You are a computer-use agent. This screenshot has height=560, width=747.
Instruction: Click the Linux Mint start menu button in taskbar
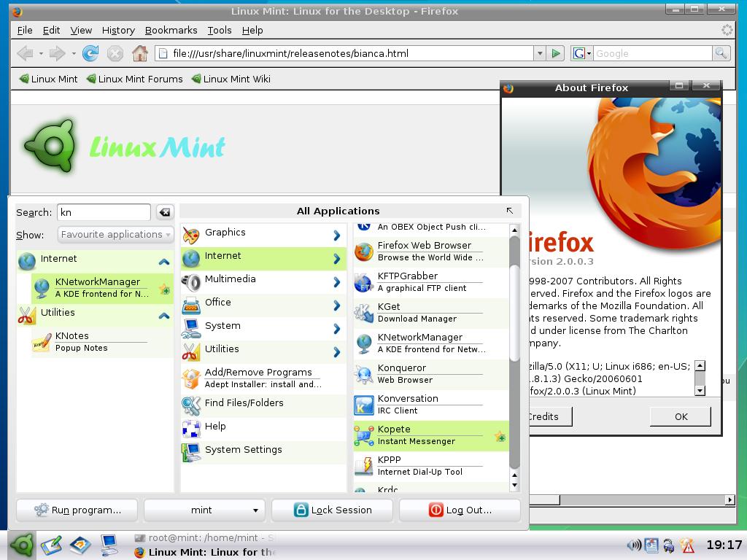click(x=22, y=545)
